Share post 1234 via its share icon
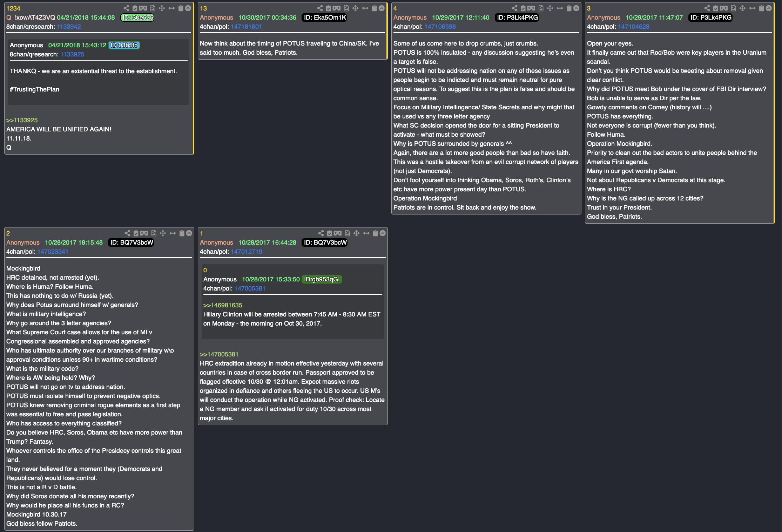 (126, 8)
